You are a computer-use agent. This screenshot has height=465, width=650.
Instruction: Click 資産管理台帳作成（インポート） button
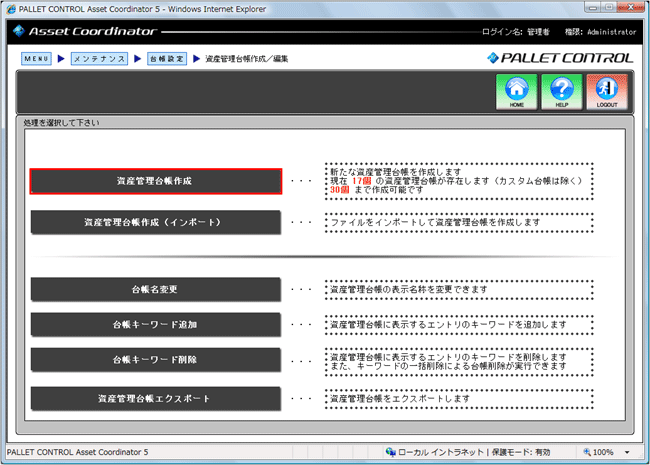156,223
